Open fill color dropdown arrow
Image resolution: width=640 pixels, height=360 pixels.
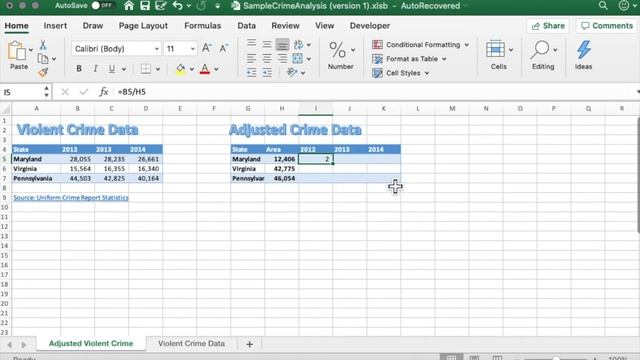(x=191, y=69)
